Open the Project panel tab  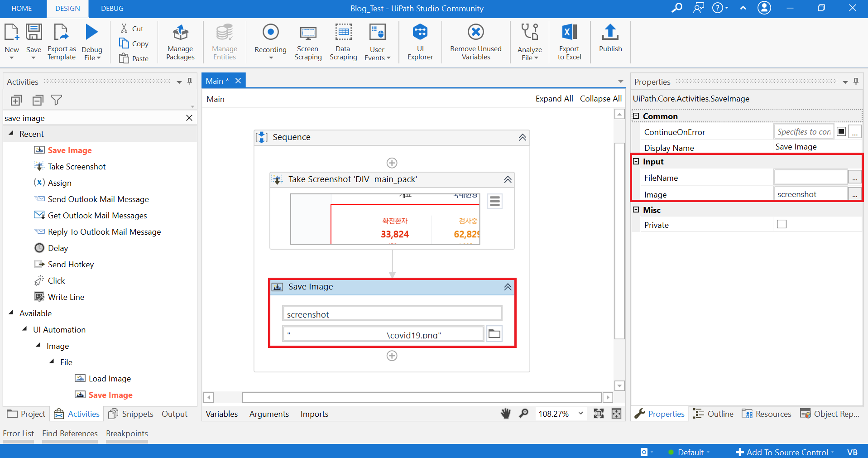(26, 414)
